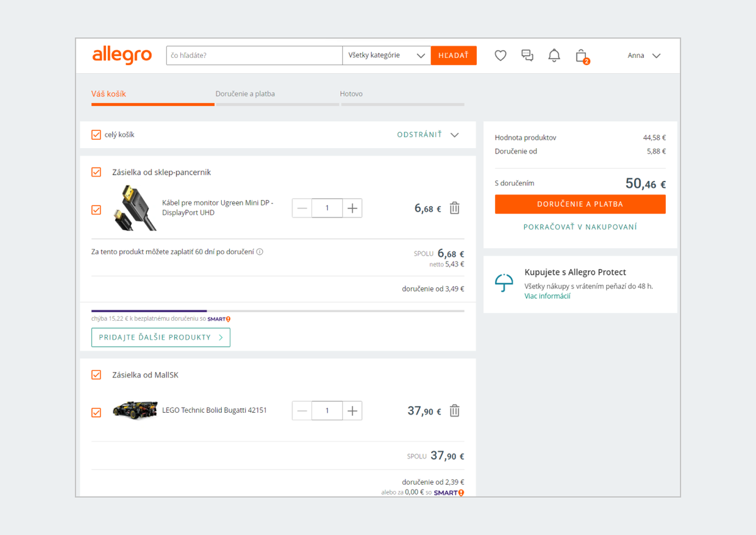Click the 'Hodnota produktov' 44,58 € value

(x=655, y=137)
